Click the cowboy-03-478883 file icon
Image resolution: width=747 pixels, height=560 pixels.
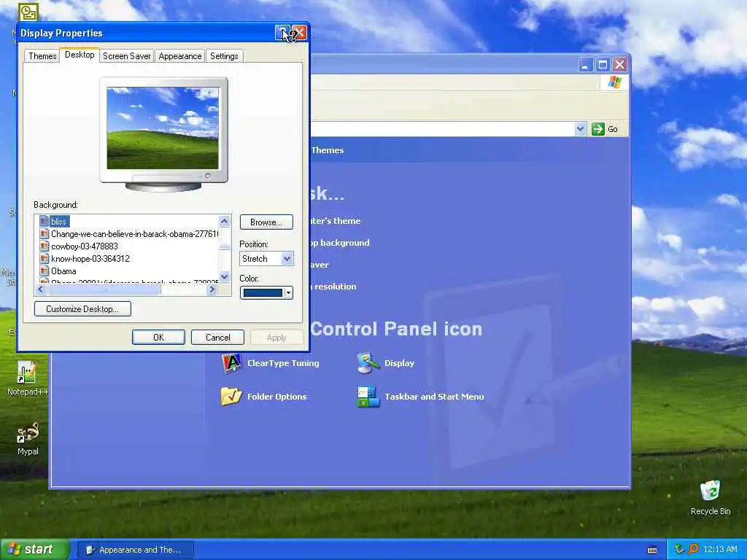(x=44, y=246)
